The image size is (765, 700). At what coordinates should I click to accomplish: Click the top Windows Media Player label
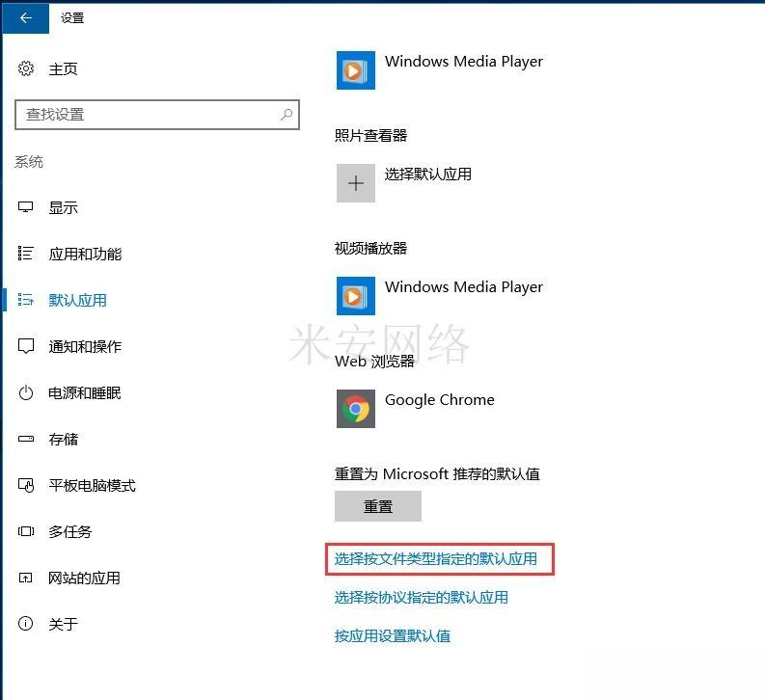pyautogui.click(x=463, y=62)
